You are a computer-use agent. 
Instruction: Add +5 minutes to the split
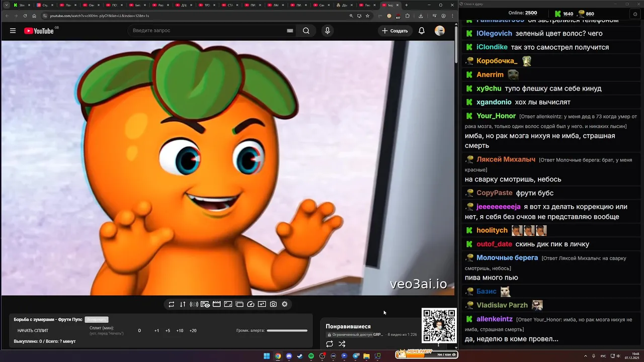point(168,331)
